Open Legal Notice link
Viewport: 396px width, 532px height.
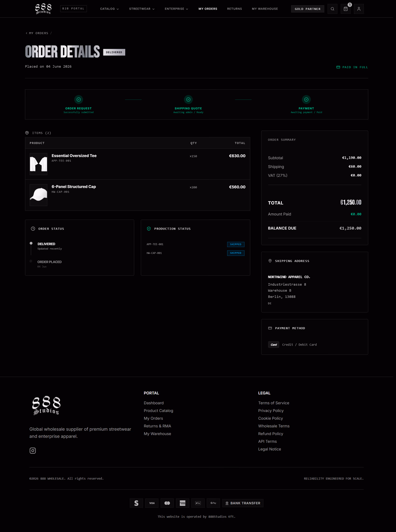[x=270, y=449]
